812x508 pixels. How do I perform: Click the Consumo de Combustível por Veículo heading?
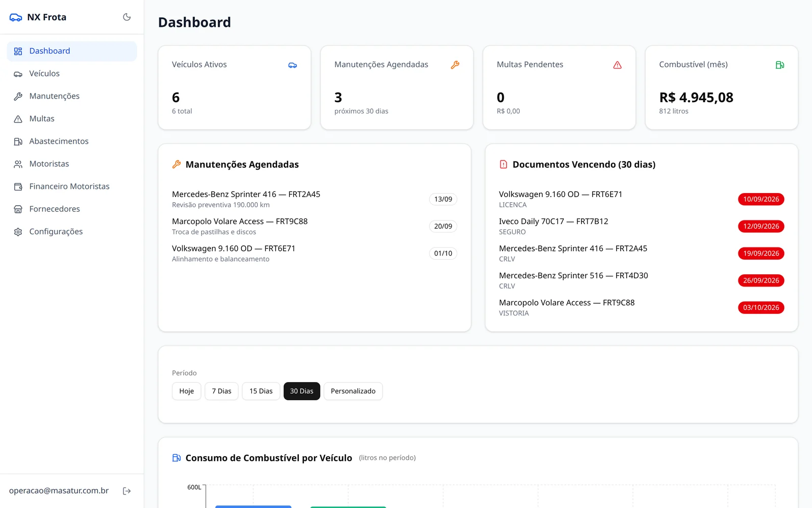(x=269, y=458)
